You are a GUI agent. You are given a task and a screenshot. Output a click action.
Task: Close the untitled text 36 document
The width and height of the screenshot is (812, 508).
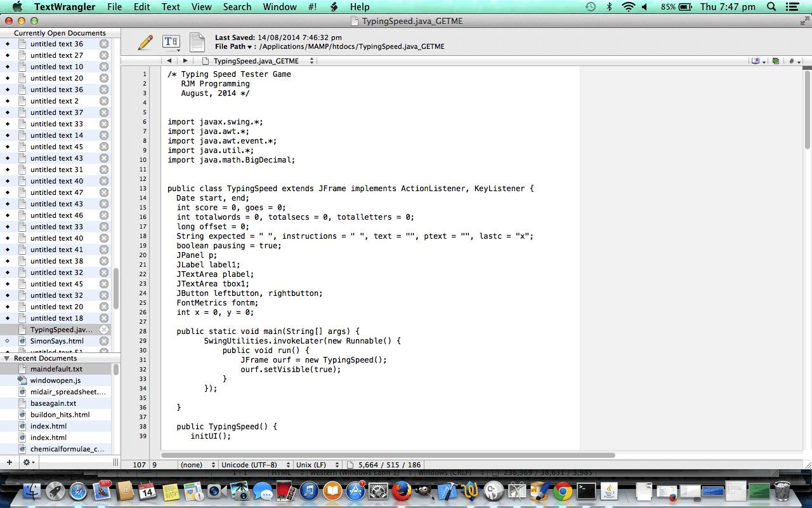click(x=104, y=43)
